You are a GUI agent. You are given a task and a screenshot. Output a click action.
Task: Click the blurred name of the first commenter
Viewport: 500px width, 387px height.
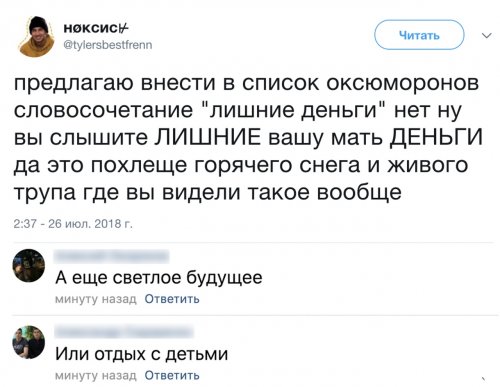[112, 257]
